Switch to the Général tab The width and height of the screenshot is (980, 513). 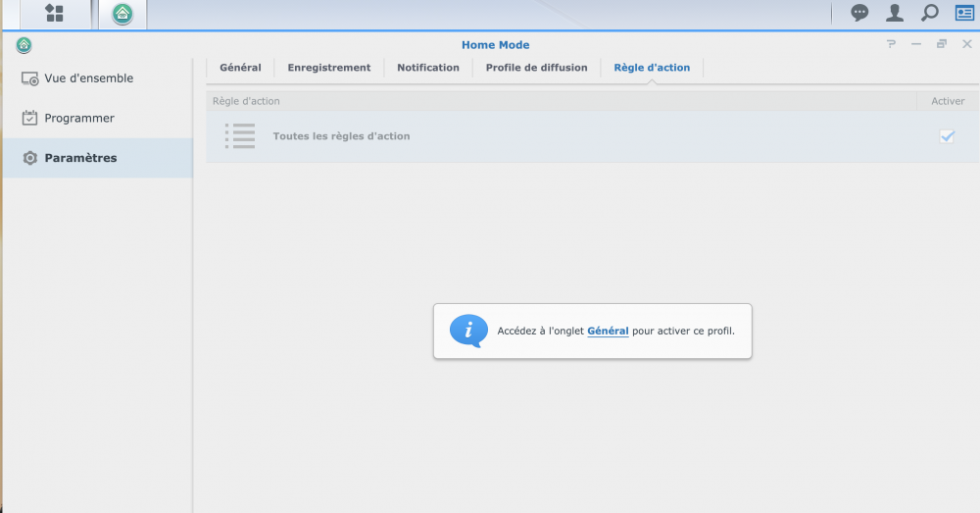coord(240,68)
